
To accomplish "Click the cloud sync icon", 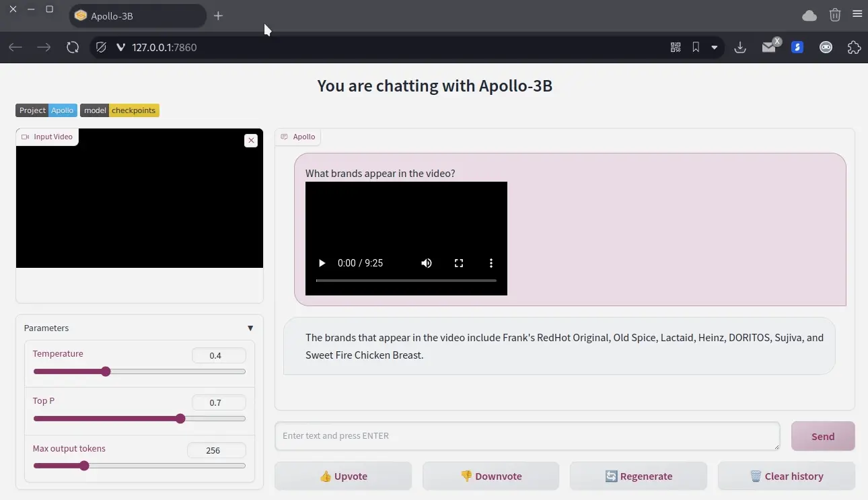I will point(809,15).
